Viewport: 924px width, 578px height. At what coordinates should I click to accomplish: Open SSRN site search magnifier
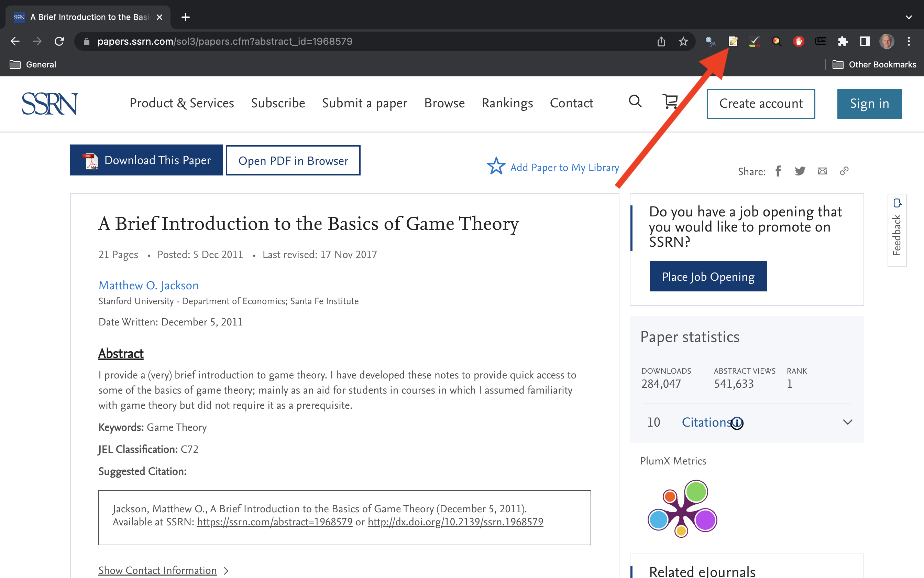tap(635, 101)
